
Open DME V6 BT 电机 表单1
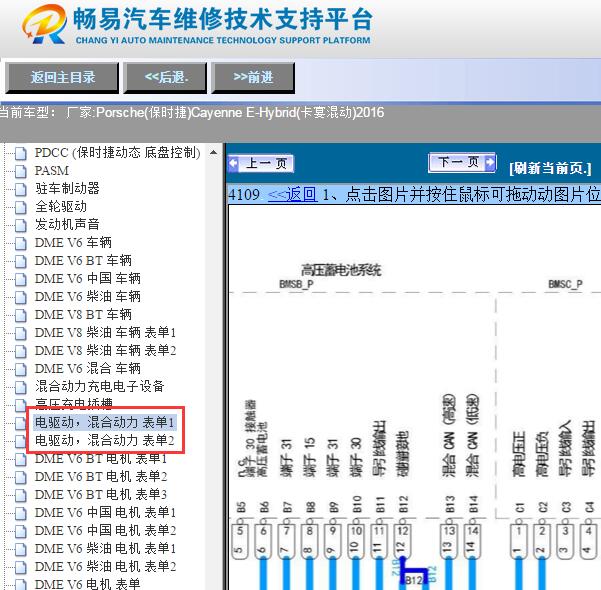[101, 459]
